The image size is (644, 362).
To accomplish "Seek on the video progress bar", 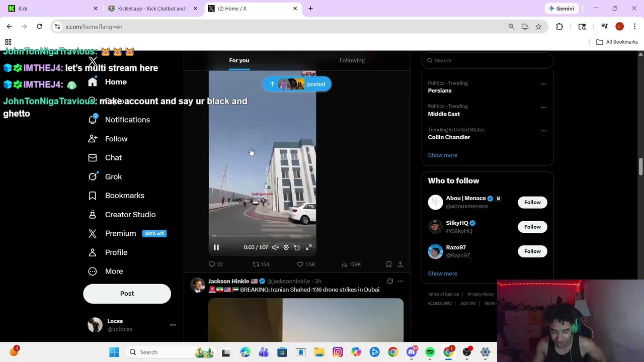I will pyautogui.click(x=262, y=236).
